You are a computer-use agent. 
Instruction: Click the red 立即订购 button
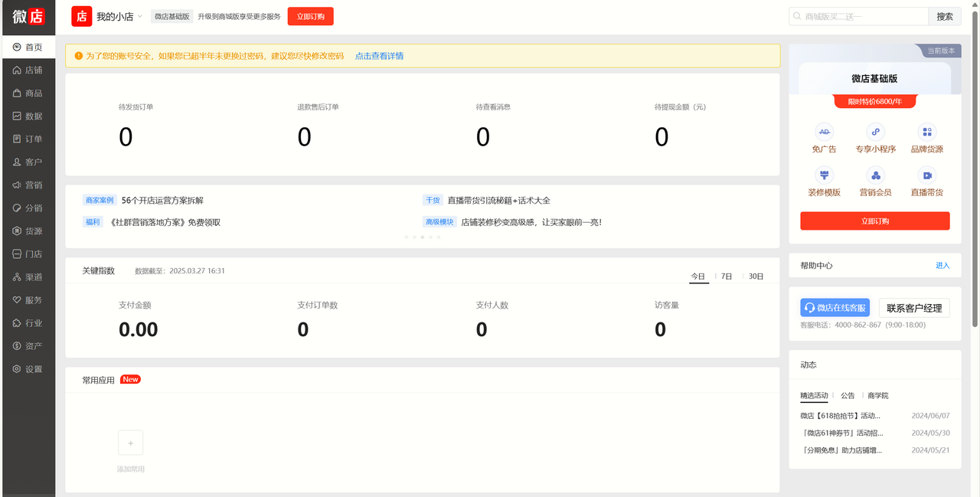[x=874, y=221]
